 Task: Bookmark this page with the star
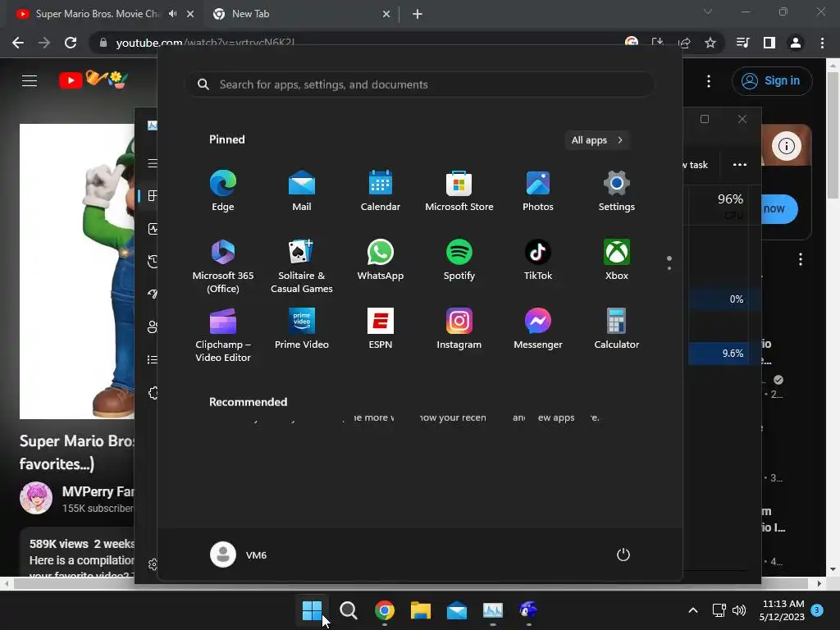[x=710, y=43]
